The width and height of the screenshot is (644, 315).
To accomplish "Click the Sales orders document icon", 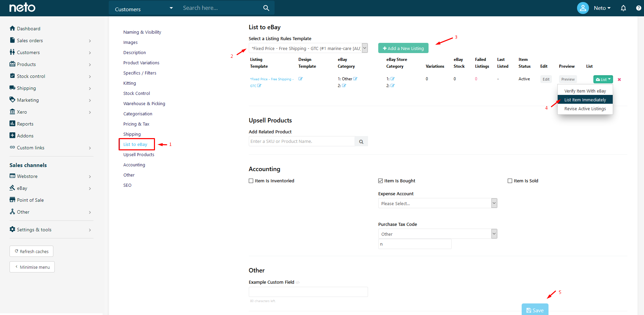I will click(x=13, y=40).
